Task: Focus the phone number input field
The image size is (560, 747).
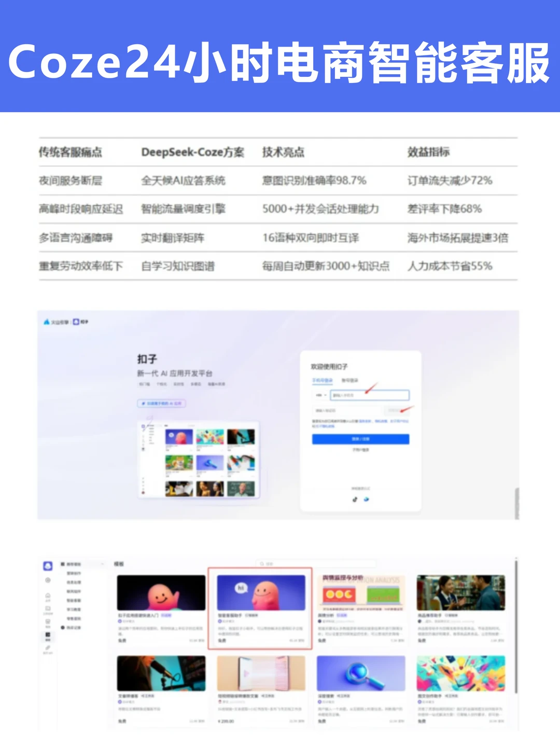Action: pyautogui.click(x=370, y=395)
